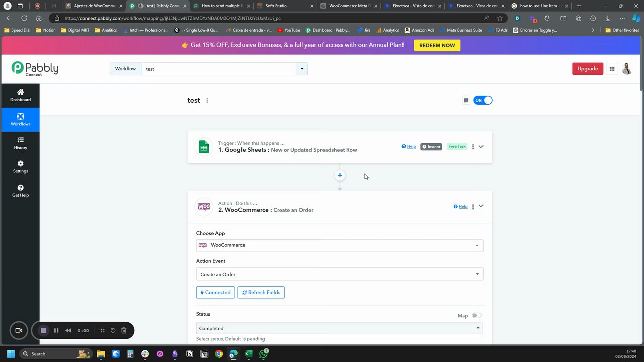
Task: Click the taskbar Search box
Action: (x=55, y=354)
